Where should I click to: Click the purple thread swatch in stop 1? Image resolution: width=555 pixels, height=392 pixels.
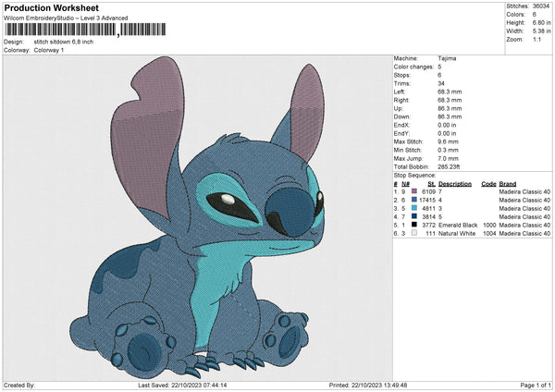click(413, 190)
